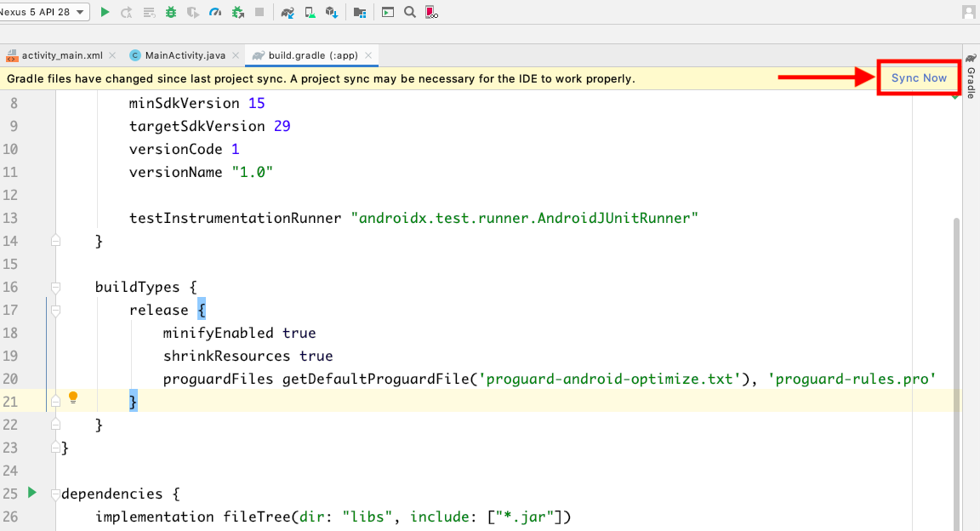Click the shrinkResources true value
This screenshot has width=980, height=531.
tap(316, 357)
